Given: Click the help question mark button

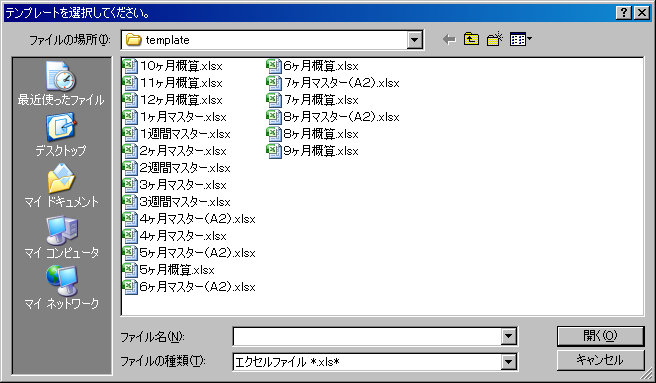Looking at the screenshot, I should point(623,13).
